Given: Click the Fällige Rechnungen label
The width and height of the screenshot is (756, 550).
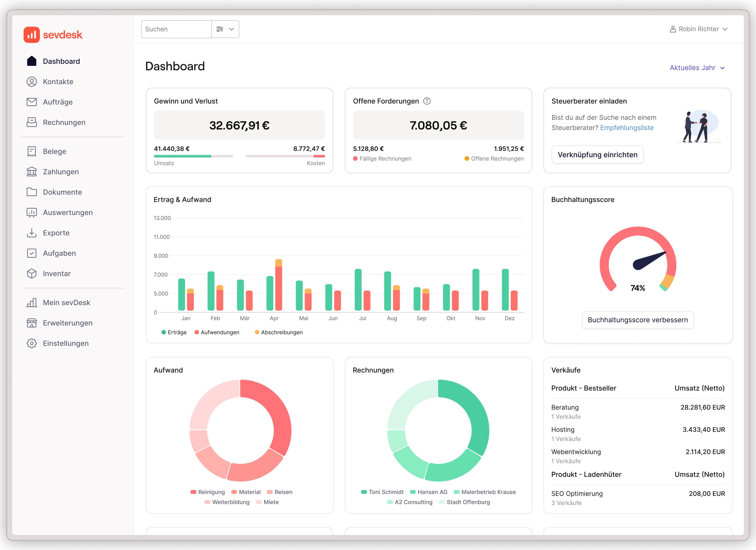Looking at the screenshot, I should (385, 159).
